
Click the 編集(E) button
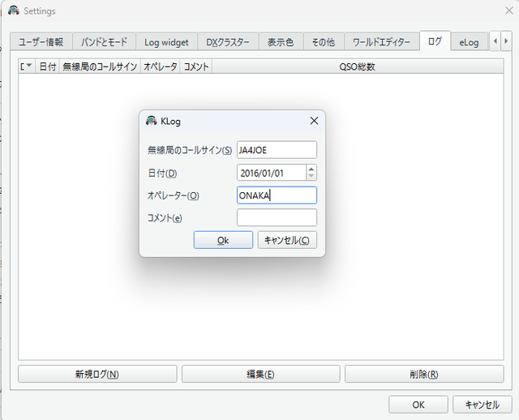pyautogui.click(x=261, y=374)
